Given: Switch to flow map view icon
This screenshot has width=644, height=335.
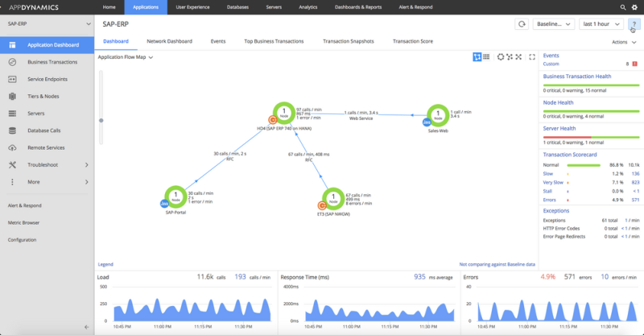Looking at the screenshot, I should pyautogui.click(x=477, y=56).
